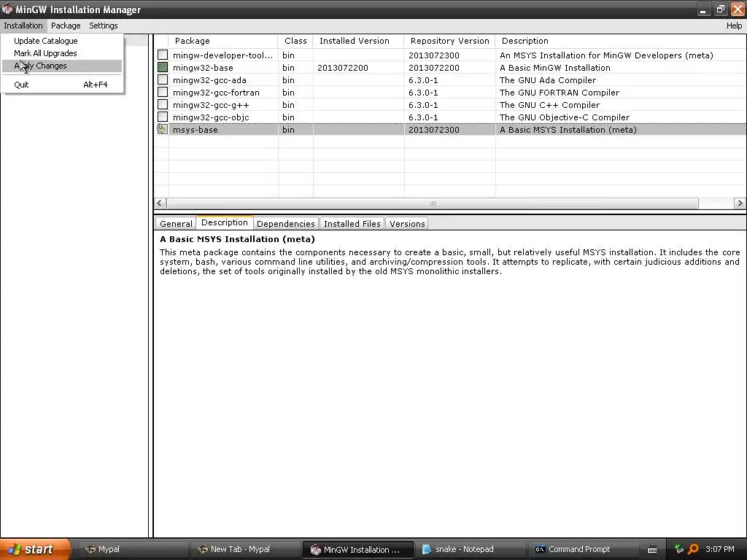Select the mingw32-gcc-g++ package name
Viewport: 747px width, 560px height.
tap(211, 105)
